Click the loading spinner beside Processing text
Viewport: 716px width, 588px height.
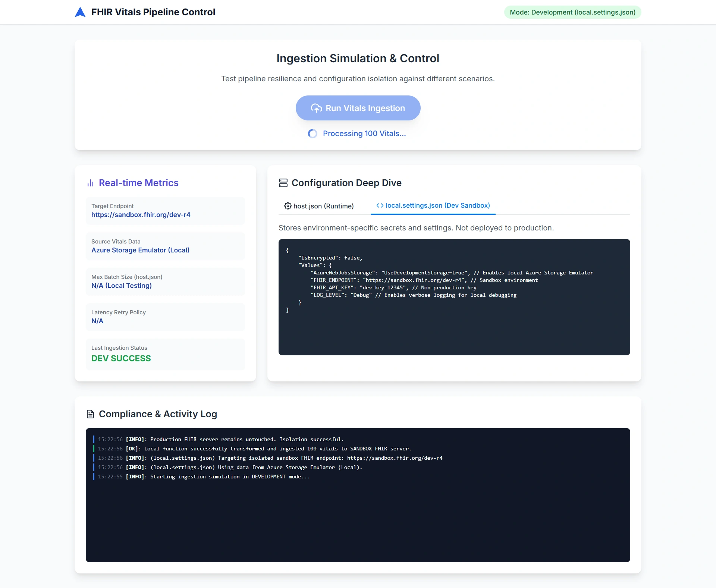pyautogui.click(x=313, y=133)
